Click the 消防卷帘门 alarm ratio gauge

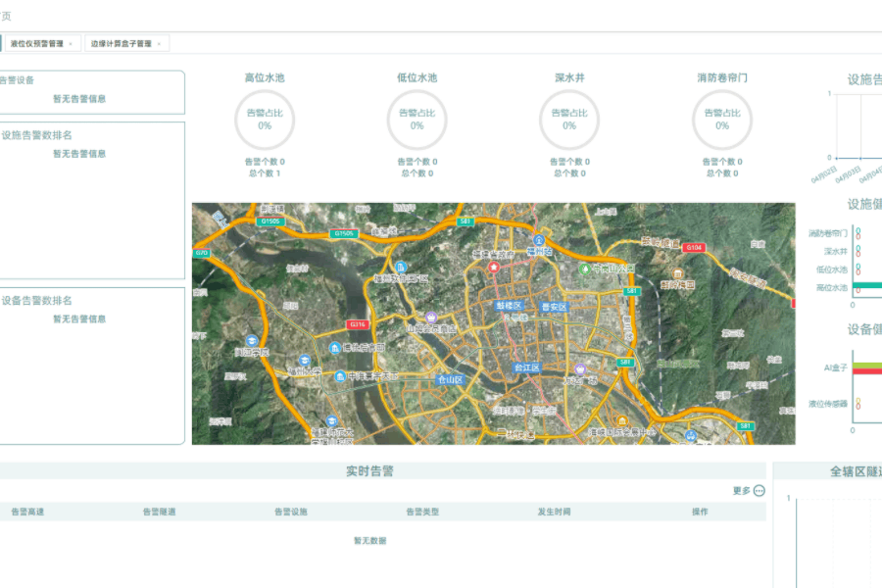tap(722, 120)
